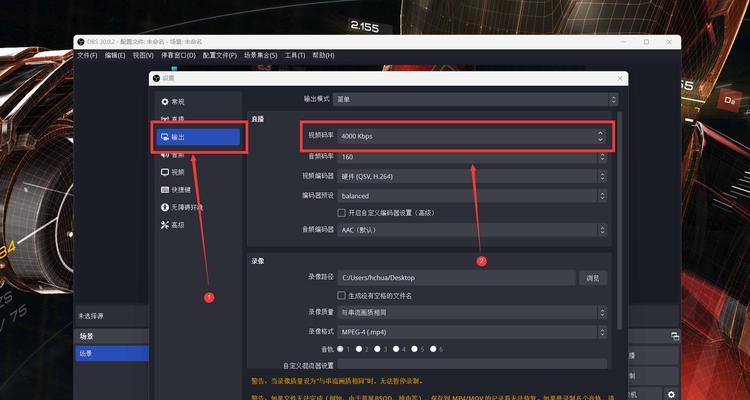Open the 录像质量 dropdown
The image size is (750, 400).
472,313
